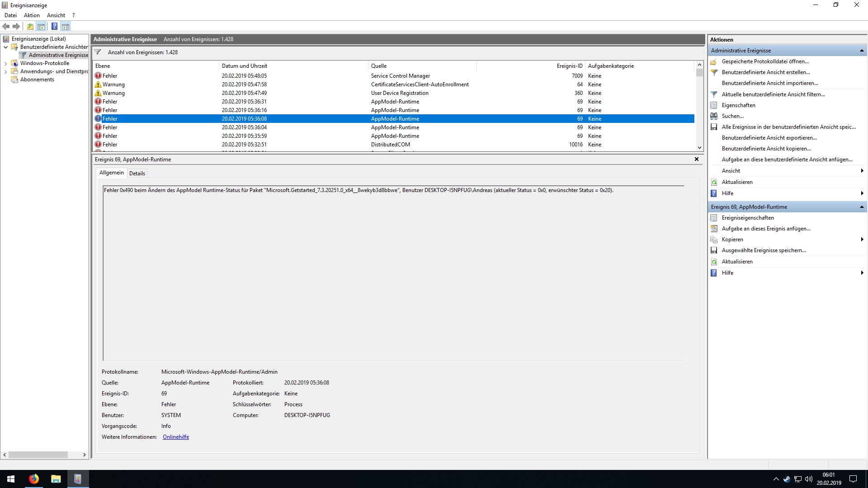This screenshot has height=488, width=868.
Task: Click the filter current custom view icon
Action: tap(714, 94)
